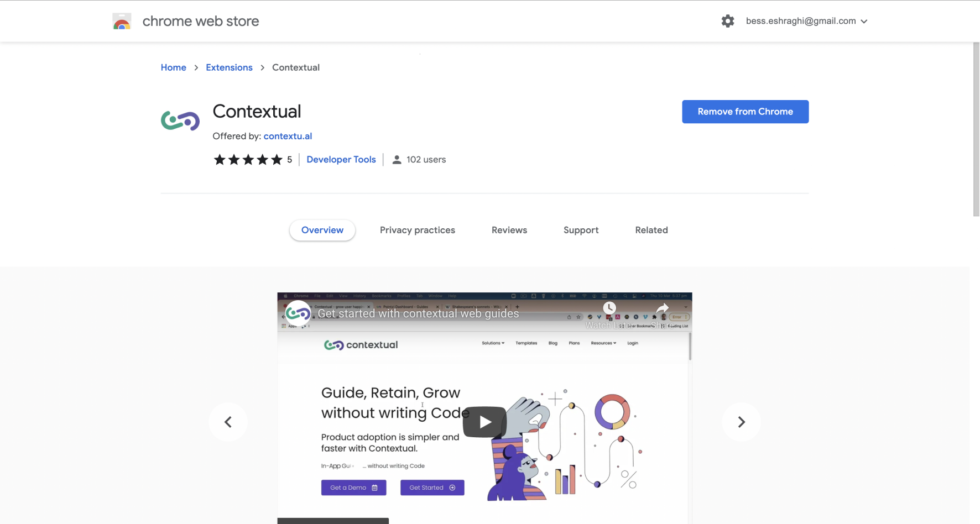Click the video title 'Get started with contextual web guides'
Image resolution: width=980 pixels, height=524 pixels.
(418, 313)
